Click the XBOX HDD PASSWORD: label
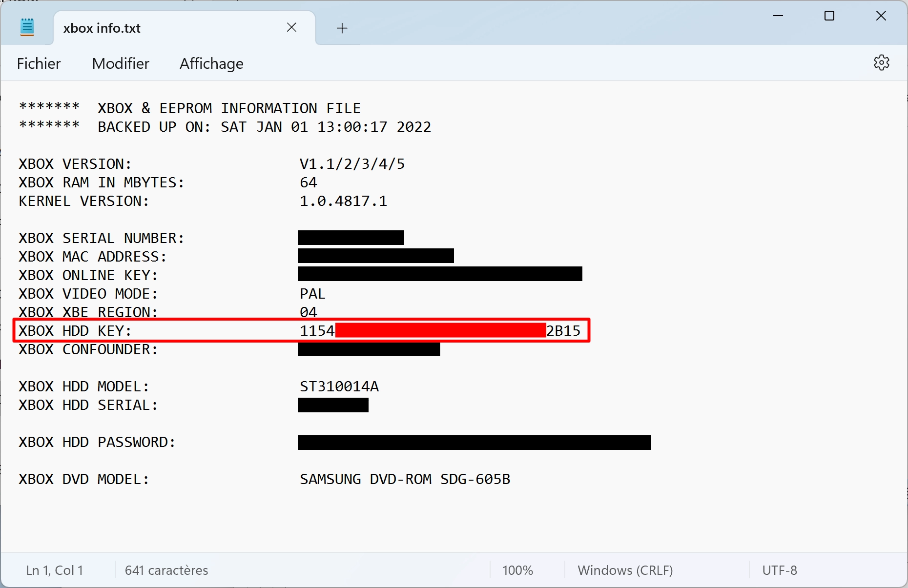This screenshot has height=588, width=908. click(x=97, y=442)
